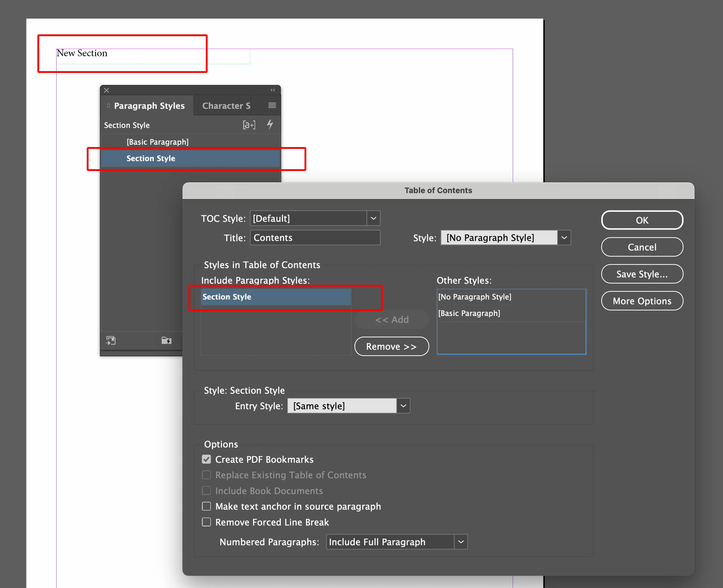Close the Paragraph Styles panel
Image resolution: width=723 pixels, height=588 pixels.
106,90
